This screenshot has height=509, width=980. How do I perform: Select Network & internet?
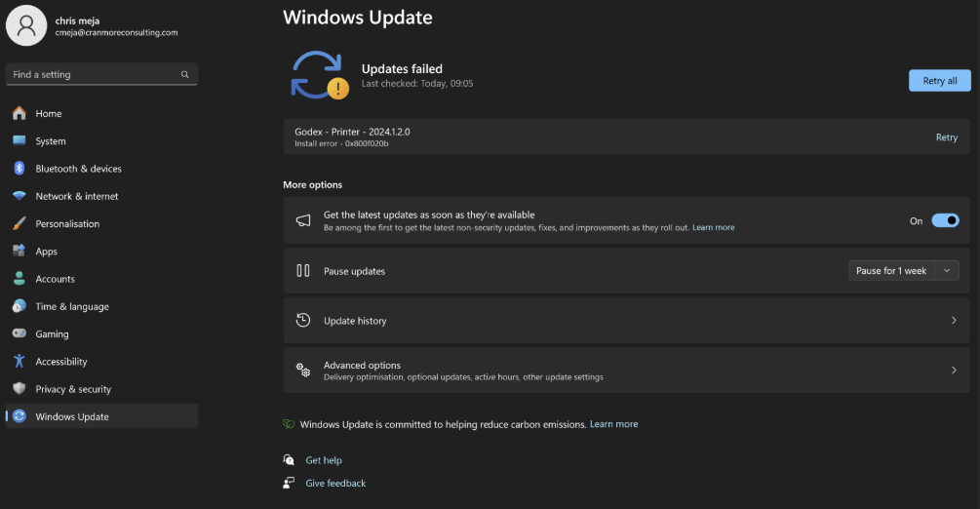coord(101,196)
